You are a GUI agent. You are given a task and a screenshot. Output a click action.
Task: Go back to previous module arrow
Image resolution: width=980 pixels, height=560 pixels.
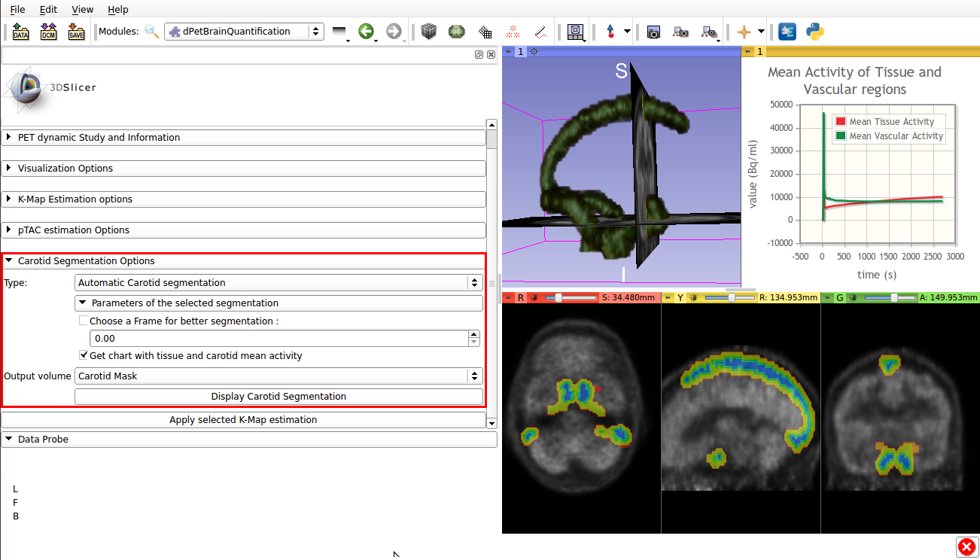tap(366, 32)
